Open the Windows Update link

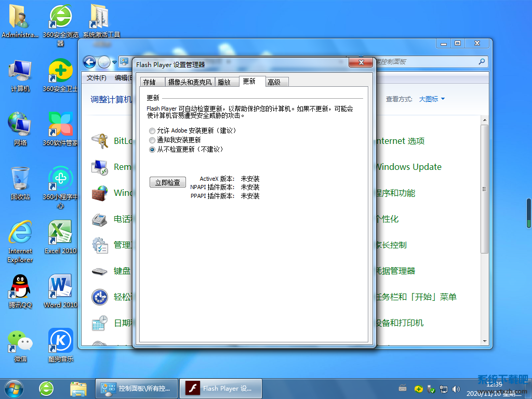408,167
